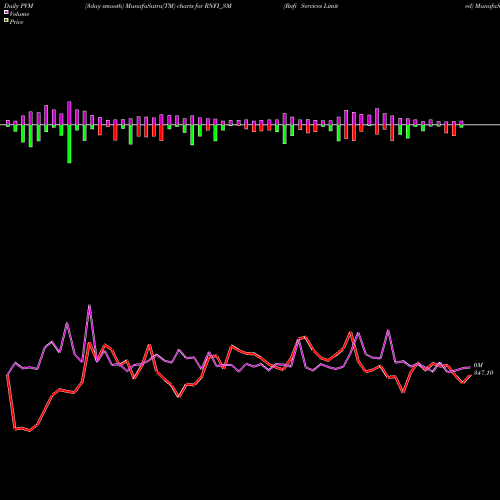500x500 pixels.
Task: Click the tallest green bar in histogram
Action: (x=69, y=144)
